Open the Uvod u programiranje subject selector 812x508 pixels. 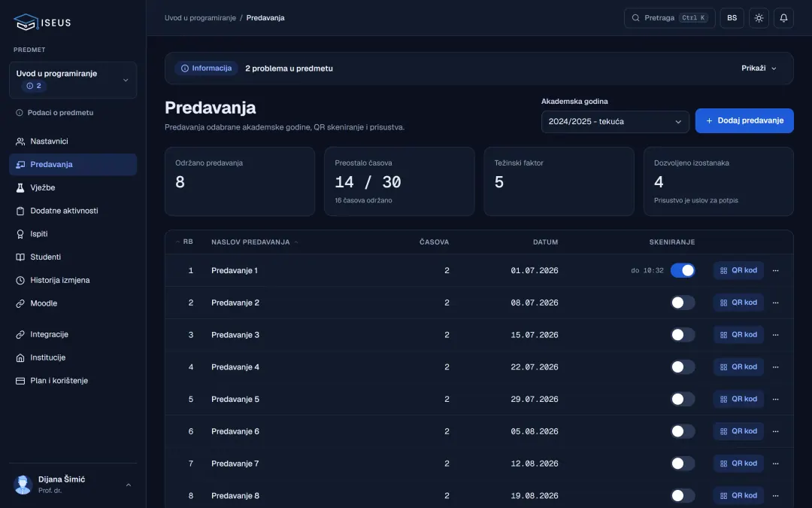point(73,81)
